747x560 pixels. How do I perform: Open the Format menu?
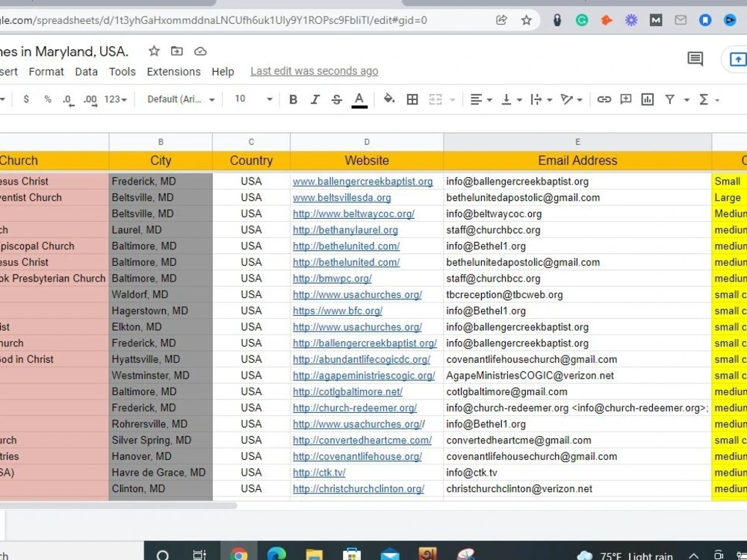[46, 72]
